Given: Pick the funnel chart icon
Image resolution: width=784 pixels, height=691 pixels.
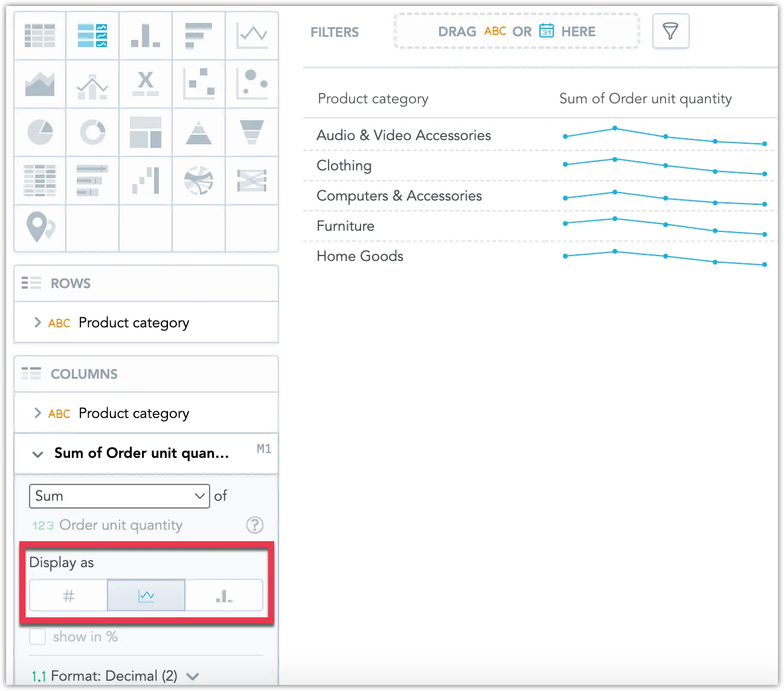Looking at the screenshot, I should coord(252,132).
